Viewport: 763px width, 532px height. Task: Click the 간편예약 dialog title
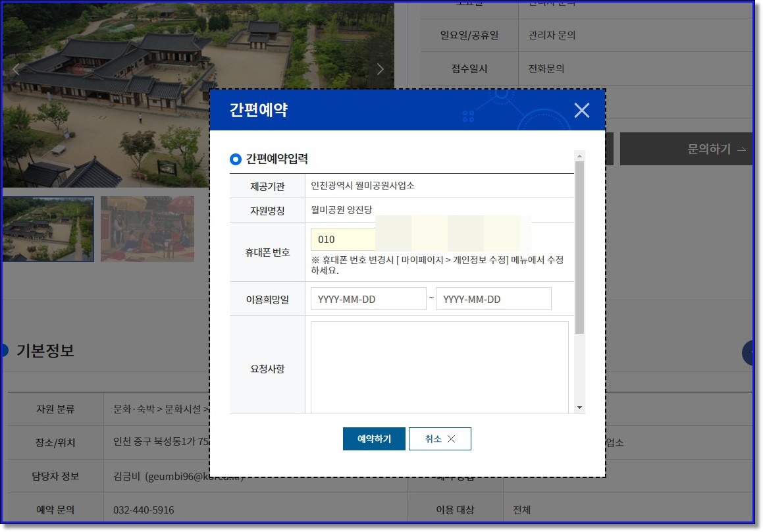(x=258, y=110)
